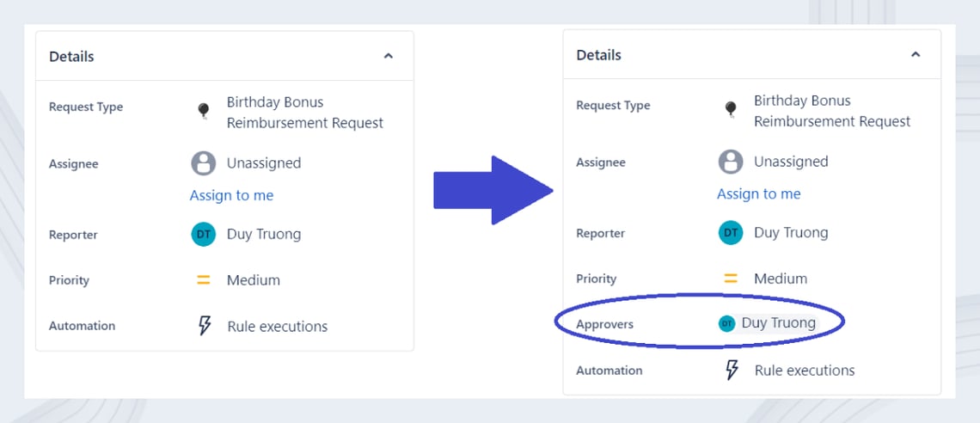Click the balloon icon in right panel
This screenshot has height=423, width=980.
tap(731, 108)
